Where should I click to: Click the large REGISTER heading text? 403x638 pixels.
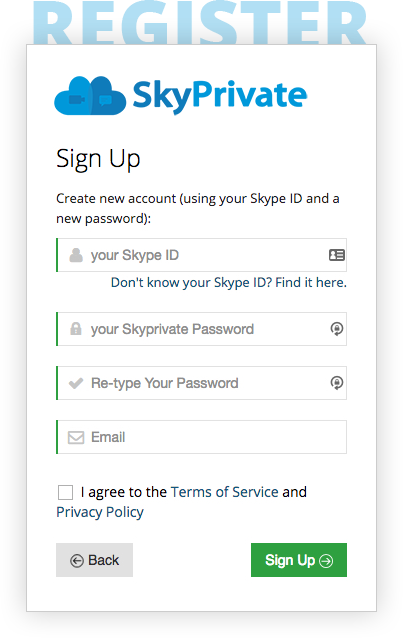[200, 22]
